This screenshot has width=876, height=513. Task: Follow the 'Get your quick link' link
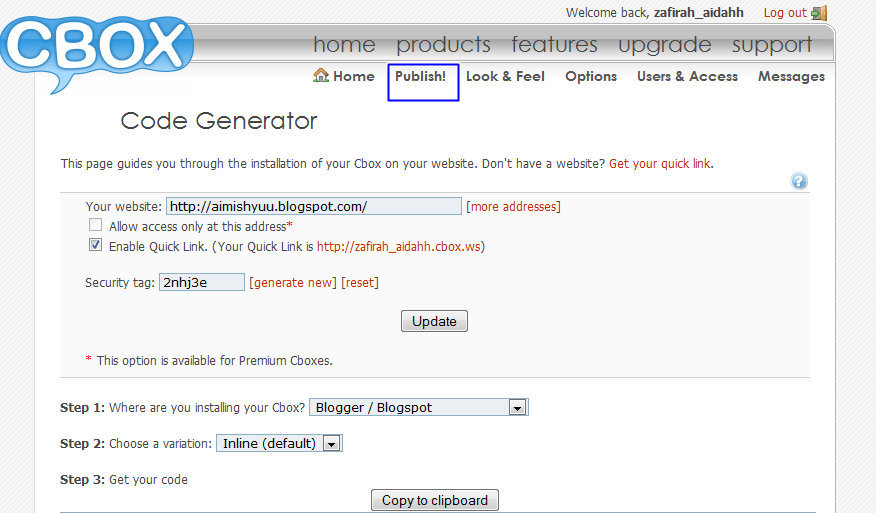(x=660, y=164)
